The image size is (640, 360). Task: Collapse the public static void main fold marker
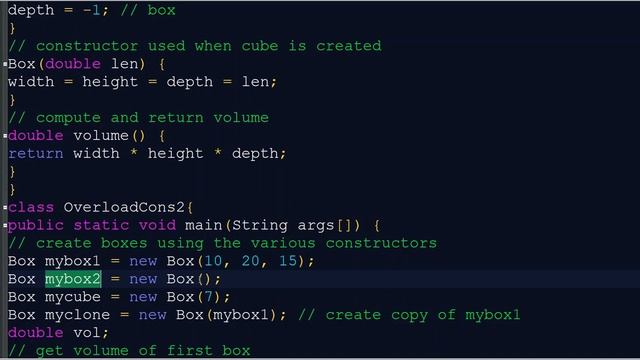[5, 226]
